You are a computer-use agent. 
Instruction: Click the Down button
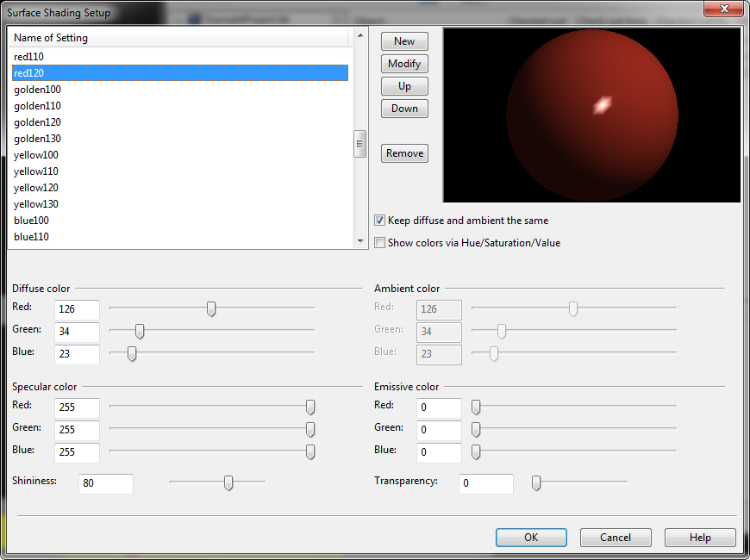(x=404, y=109)
